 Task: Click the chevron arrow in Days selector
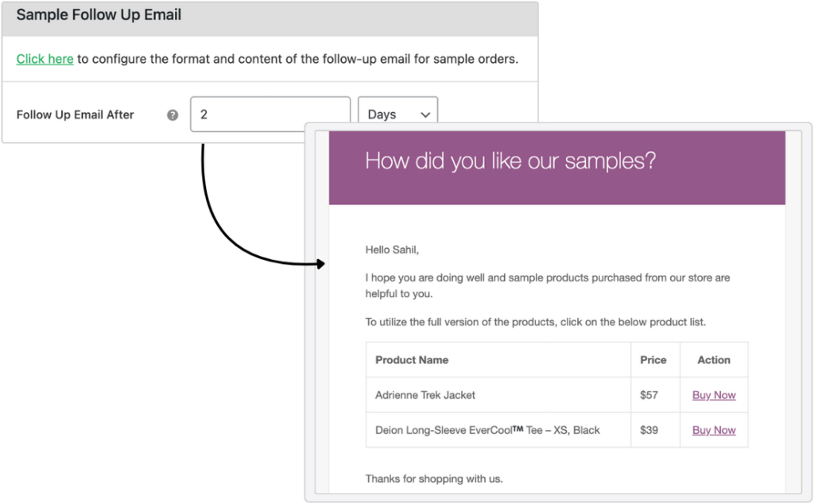point(425,114)
